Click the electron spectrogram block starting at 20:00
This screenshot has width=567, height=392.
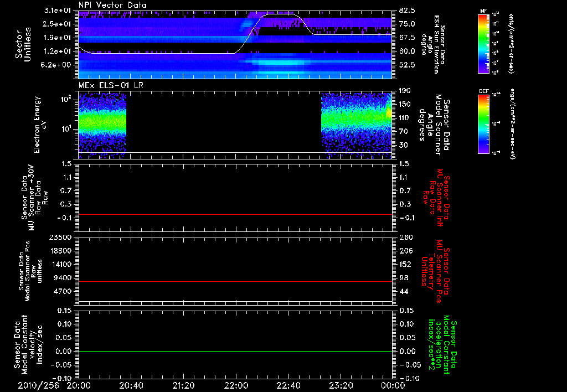102,125
